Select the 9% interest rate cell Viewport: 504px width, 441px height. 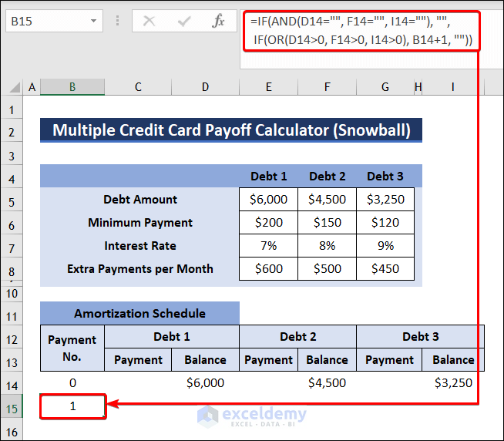[x=385, y=246]
